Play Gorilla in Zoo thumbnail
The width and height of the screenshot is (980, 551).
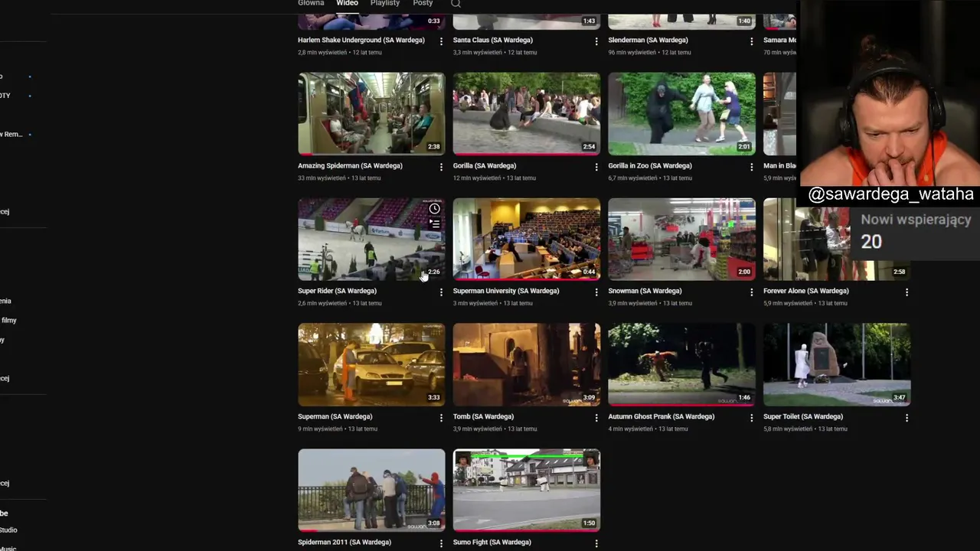(681, 114)
